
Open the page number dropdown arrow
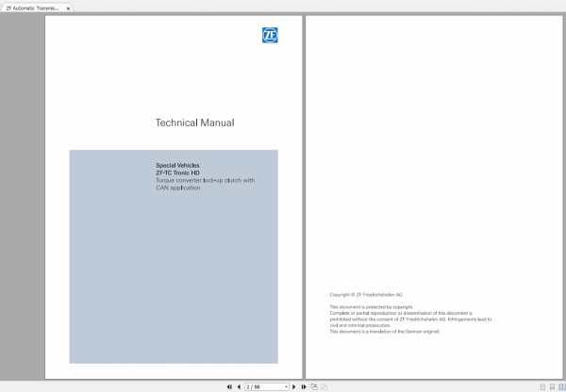click(286, 387)
